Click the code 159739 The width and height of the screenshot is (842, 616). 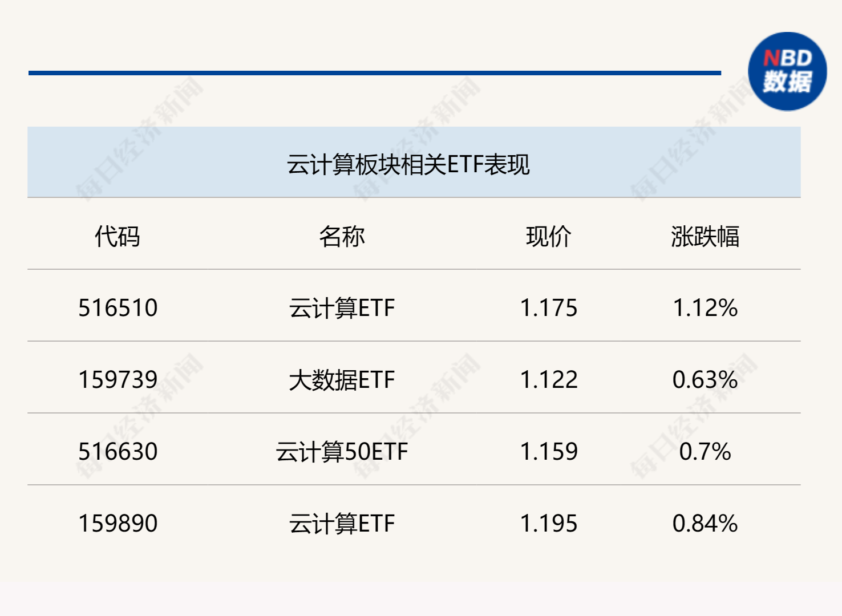(x=118, y=380)
